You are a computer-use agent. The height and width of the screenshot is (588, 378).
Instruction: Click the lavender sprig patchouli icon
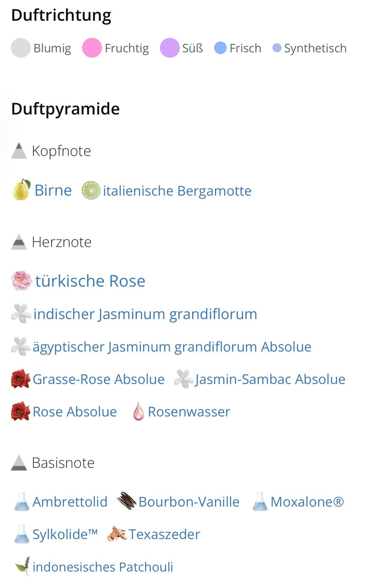pos(23,566)
